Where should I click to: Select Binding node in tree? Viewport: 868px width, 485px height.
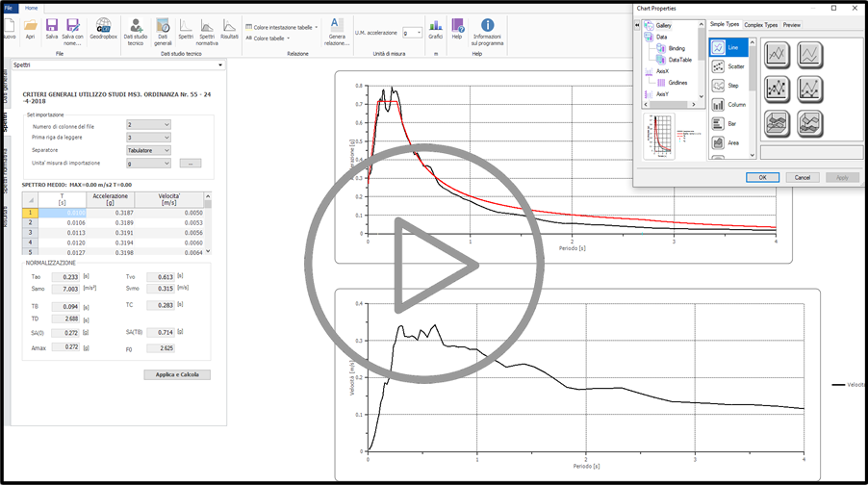point(677,49)
